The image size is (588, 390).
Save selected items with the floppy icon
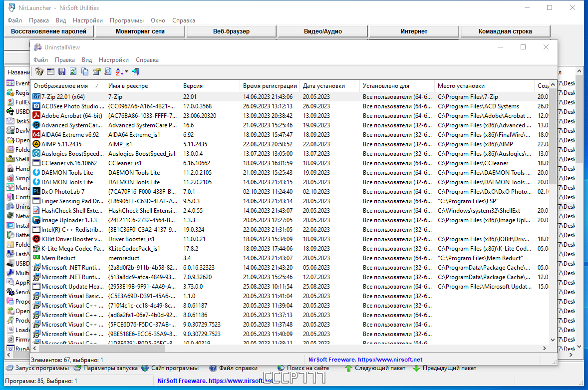(x=62, y=71)
